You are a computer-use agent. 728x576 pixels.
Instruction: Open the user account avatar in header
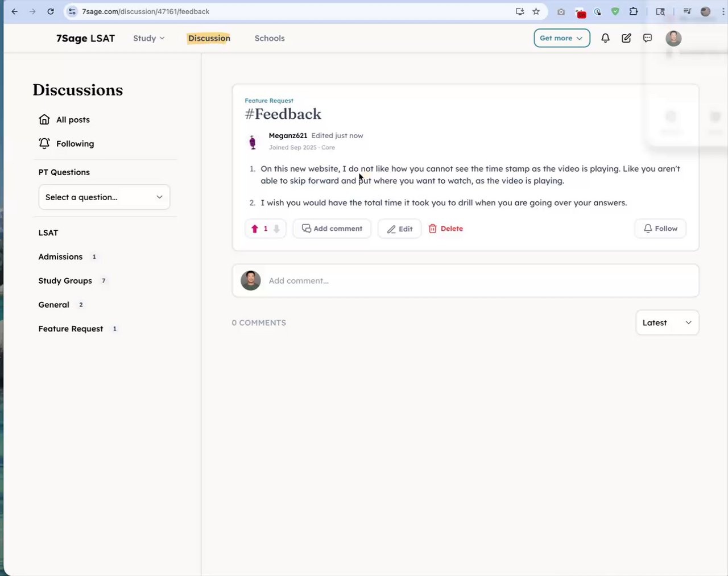click(x=673, y=38)
